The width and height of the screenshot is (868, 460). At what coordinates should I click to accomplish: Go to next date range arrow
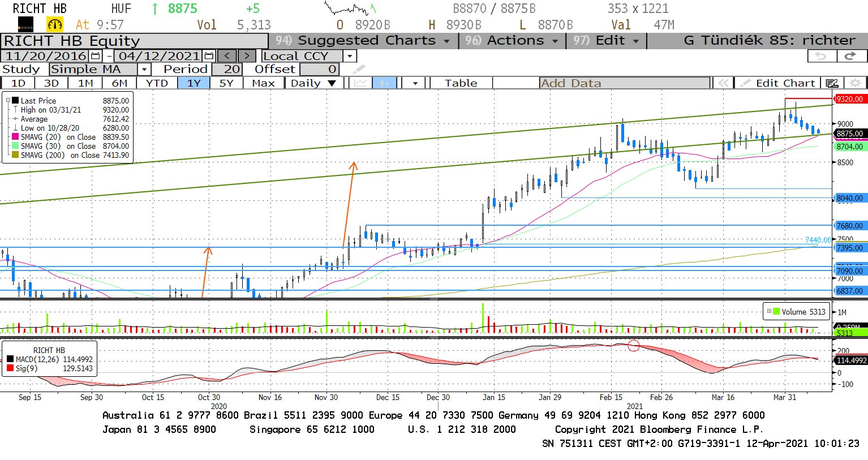tap(247, 56)
